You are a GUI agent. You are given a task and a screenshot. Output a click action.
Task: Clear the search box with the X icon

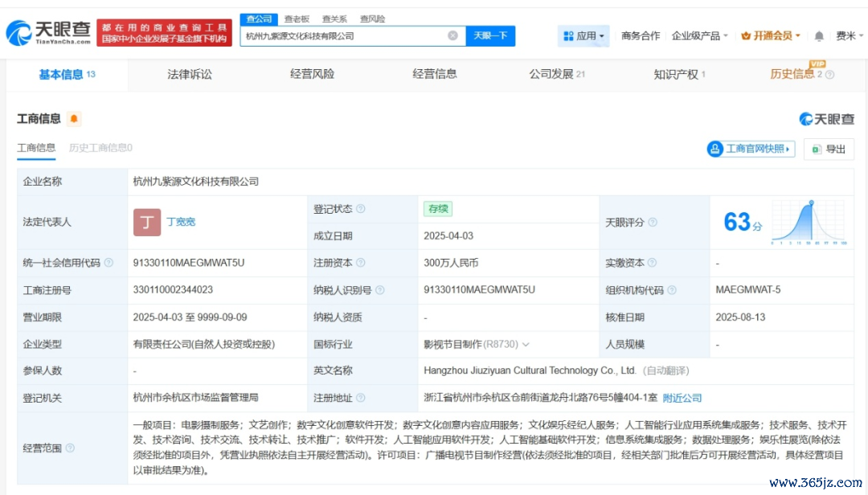point(452,35)
